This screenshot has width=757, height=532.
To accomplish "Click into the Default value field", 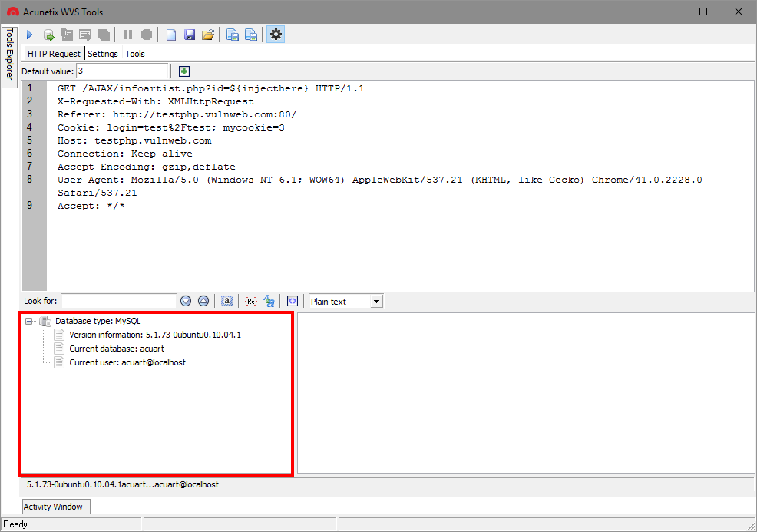I will pyautogui.click(x=122, y=71).
